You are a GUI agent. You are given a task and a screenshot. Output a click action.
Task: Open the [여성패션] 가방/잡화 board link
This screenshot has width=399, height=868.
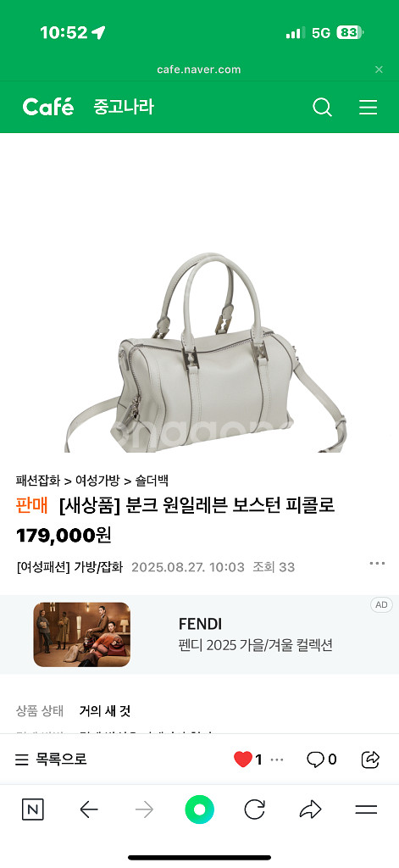coord(69,567)
